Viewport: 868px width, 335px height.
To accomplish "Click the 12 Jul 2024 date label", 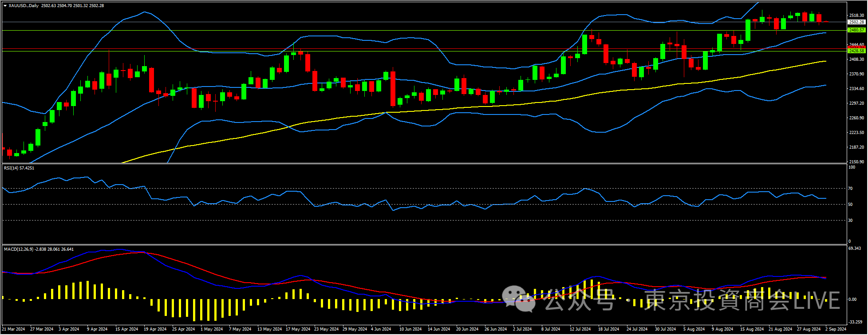I will coord(580,329).
